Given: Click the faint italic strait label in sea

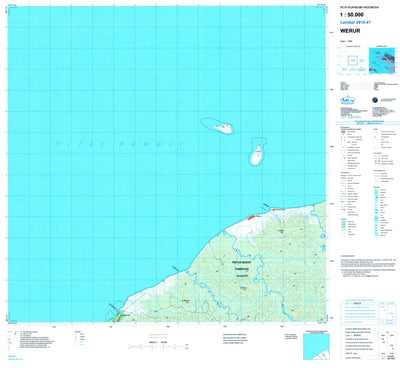Looking at the screenshot, I should [x=119, y=144].
